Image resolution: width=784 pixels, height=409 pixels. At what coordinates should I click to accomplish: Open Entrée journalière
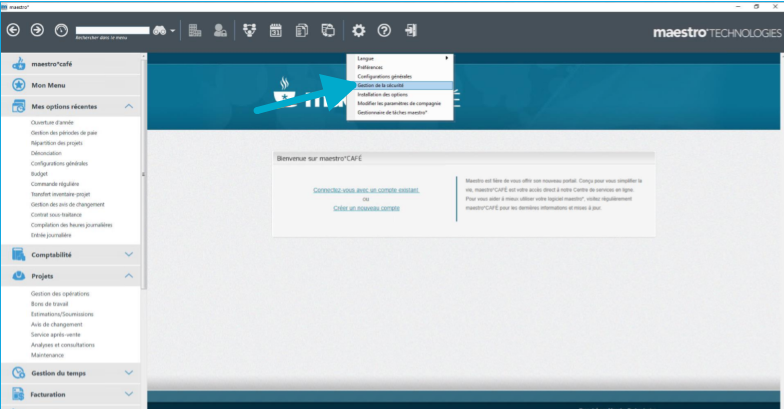(51, 235)
